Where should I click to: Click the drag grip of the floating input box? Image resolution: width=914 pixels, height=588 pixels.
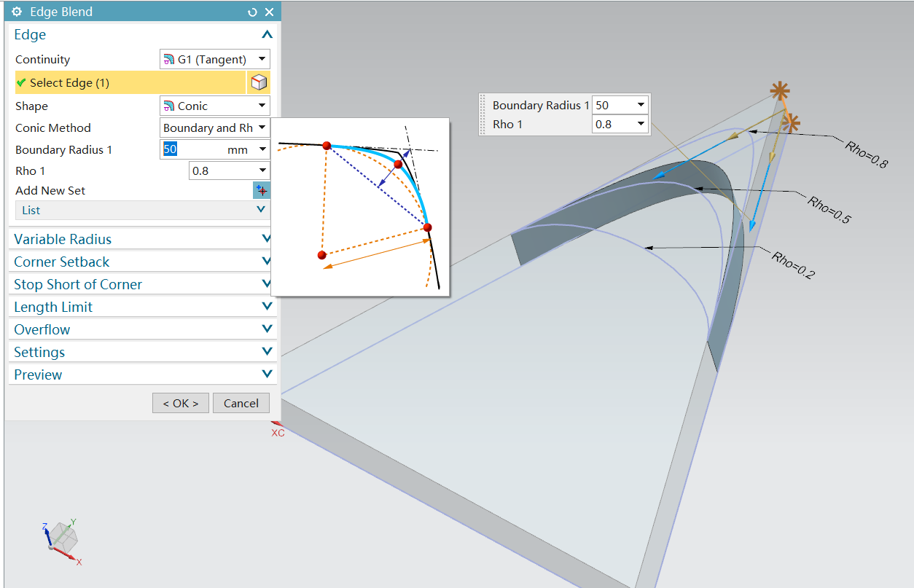pyautogui.click(x=483, y=114)
